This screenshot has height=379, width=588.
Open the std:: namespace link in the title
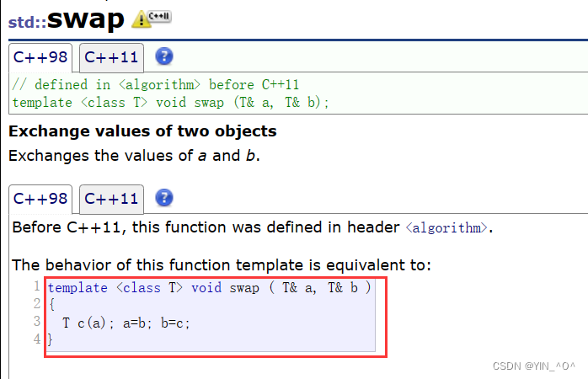[x=28, y=21]
